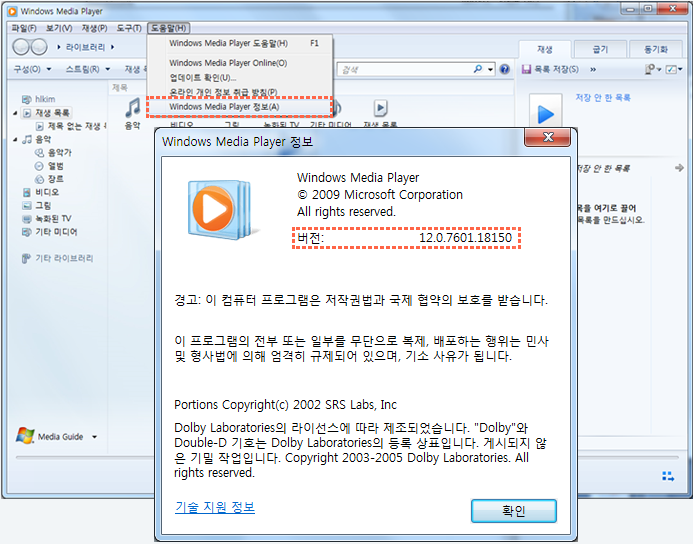Click Windows Media Player title bar icon
693x544 pixels.
(x=12, y=11)
